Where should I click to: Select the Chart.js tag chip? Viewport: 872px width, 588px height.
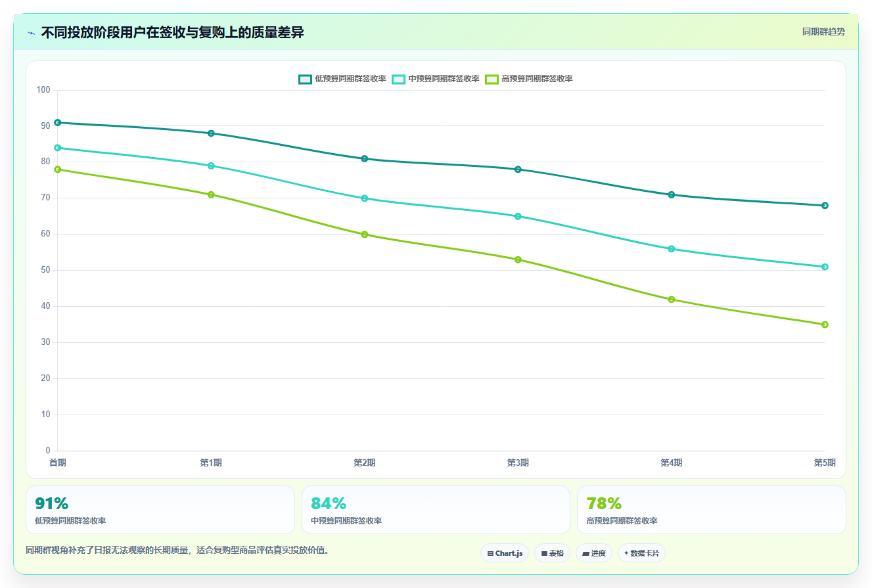tap(505, 553)
